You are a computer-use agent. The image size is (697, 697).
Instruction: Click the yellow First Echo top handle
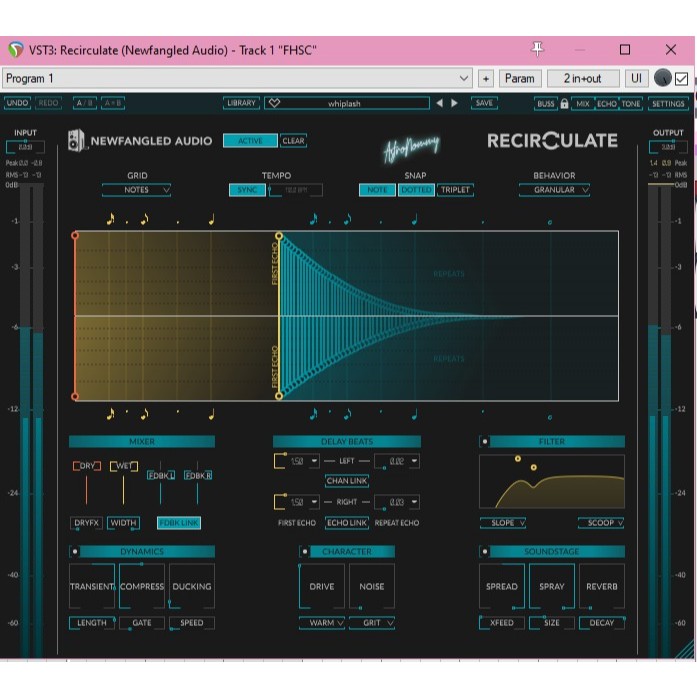tap(279, 236)
